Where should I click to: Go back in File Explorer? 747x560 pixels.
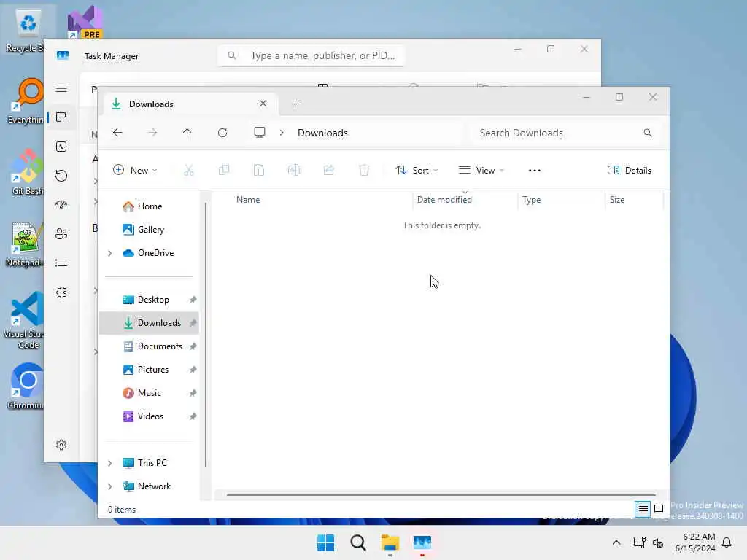117,133
